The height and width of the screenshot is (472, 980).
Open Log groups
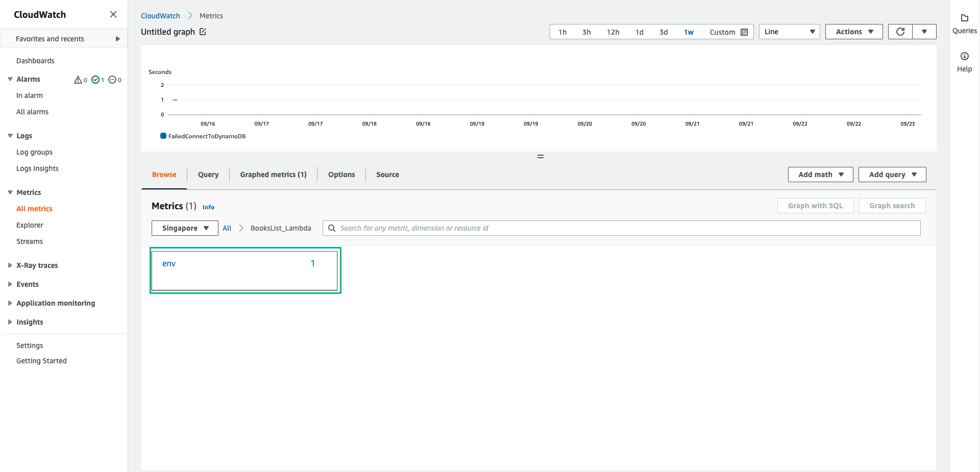click(34, 152)
